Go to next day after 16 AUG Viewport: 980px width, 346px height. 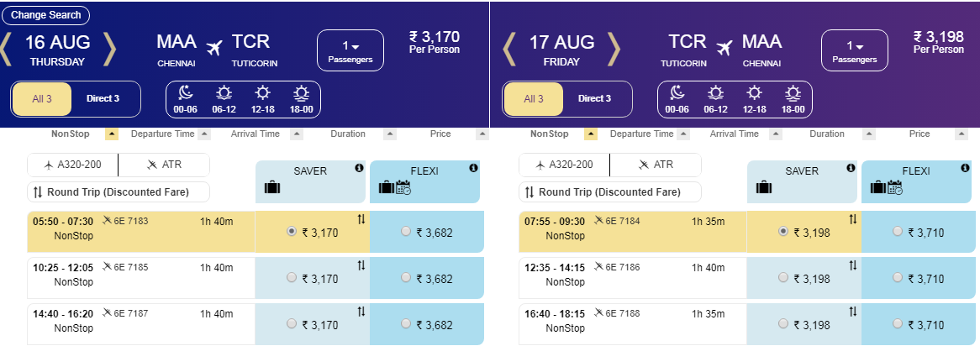click(x=108, y=50)
